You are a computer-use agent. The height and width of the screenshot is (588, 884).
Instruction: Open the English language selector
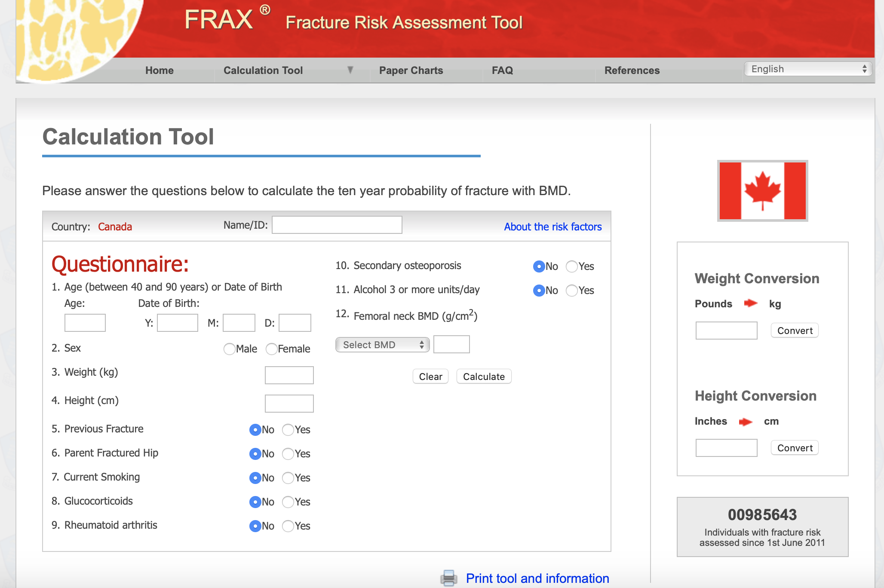[x=807, y=69]
